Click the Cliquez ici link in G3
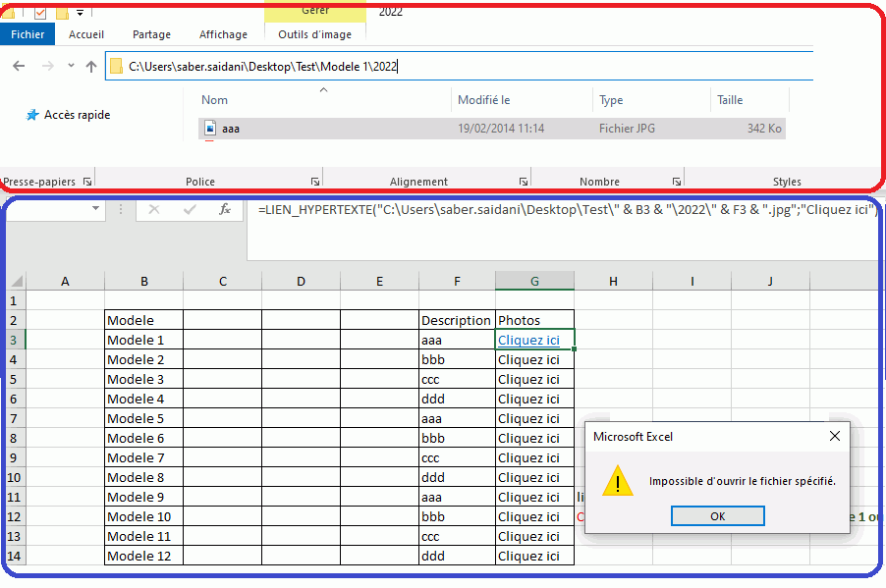This screenshot has width=886, height=588. tap(528, 340)
